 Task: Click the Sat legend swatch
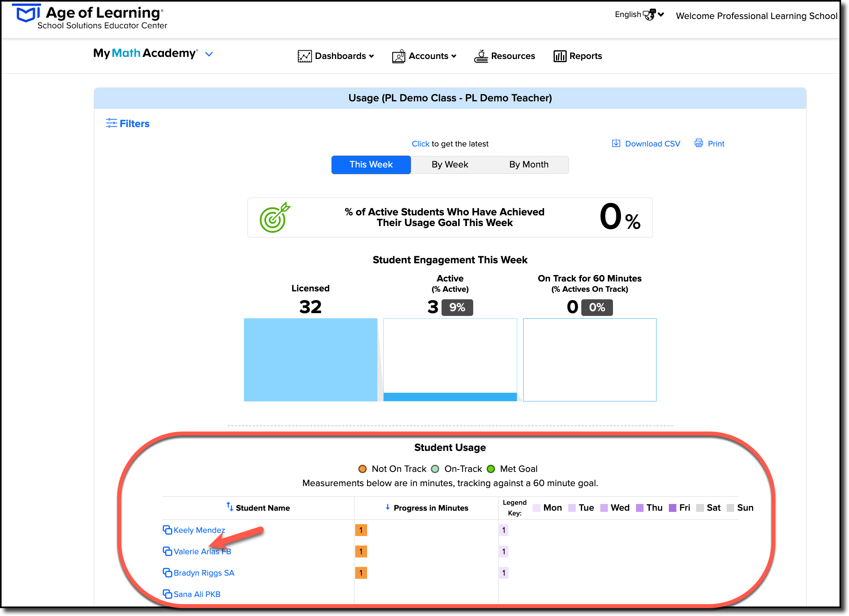point(700,508)
